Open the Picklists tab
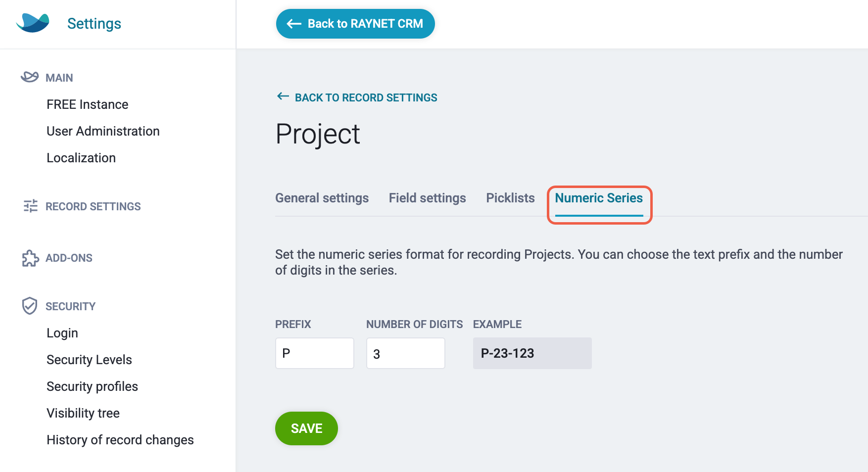The height and width of the screenshot is (472, 868). (510, 198)
